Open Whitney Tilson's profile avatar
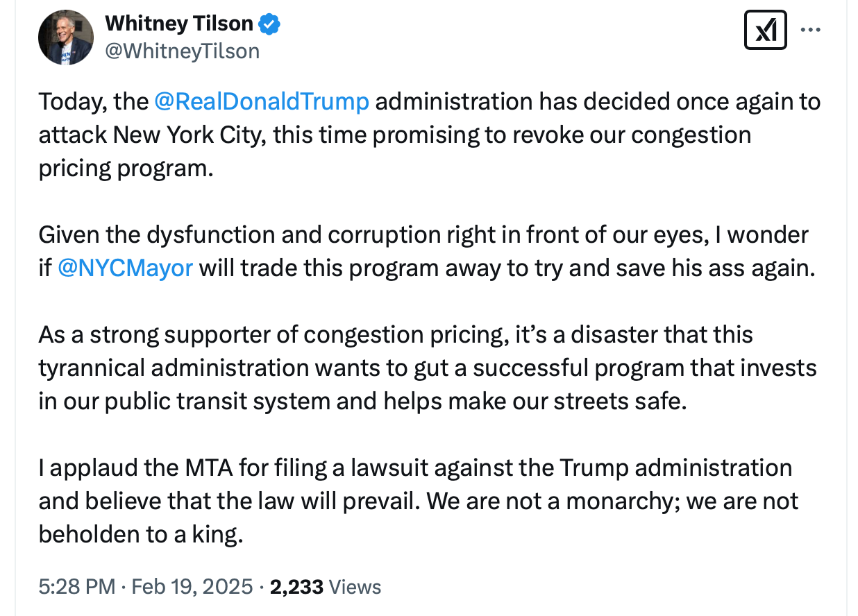This screenshot has width=858, height=616. 66,37
